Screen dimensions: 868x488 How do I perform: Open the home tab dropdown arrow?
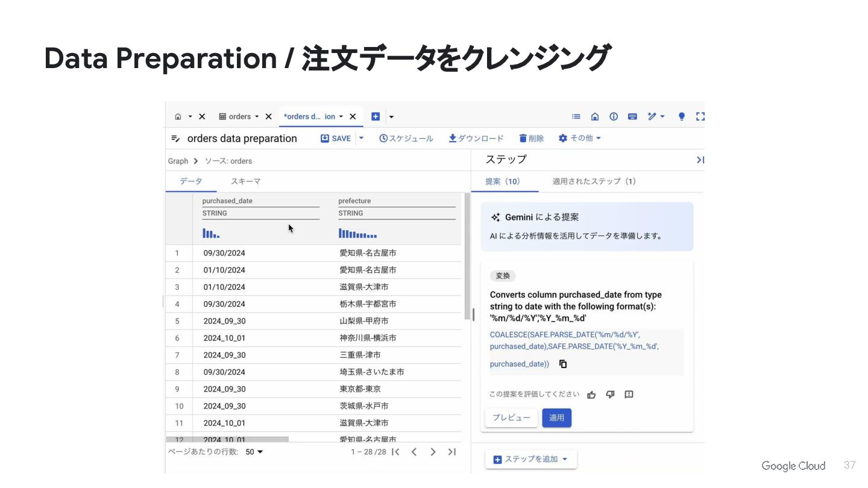coord(190,117)
